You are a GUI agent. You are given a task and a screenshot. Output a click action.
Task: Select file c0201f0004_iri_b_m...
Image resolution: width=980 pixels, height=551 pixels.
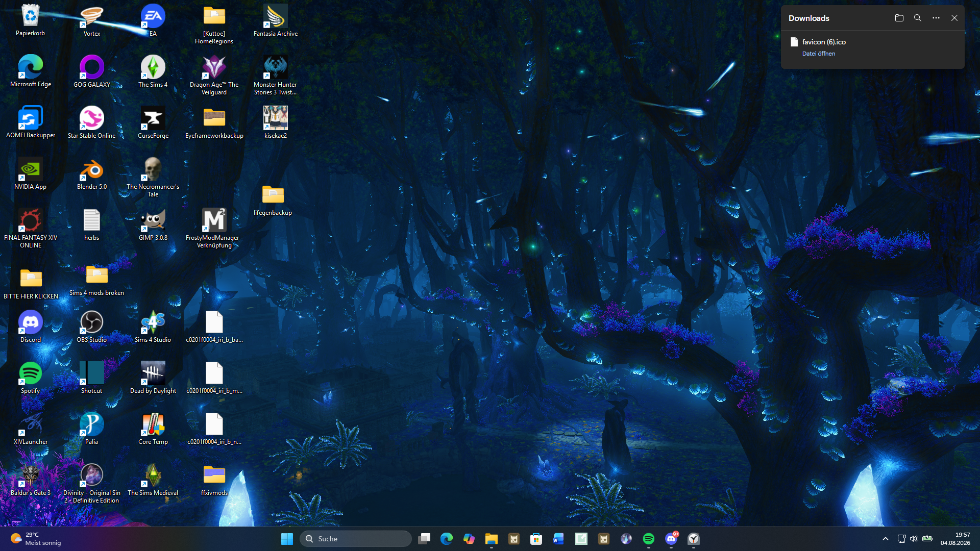[x=214, y=378]
